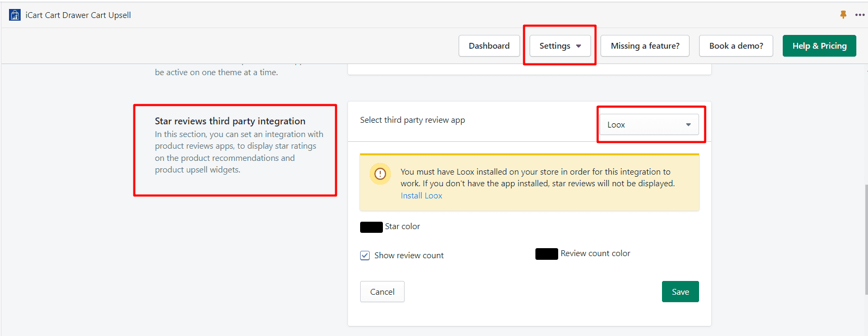Screen dimensions: 868x336
Task: Click the iCart app logo icon
Action: pyautogui.click(x=15, y=15)
